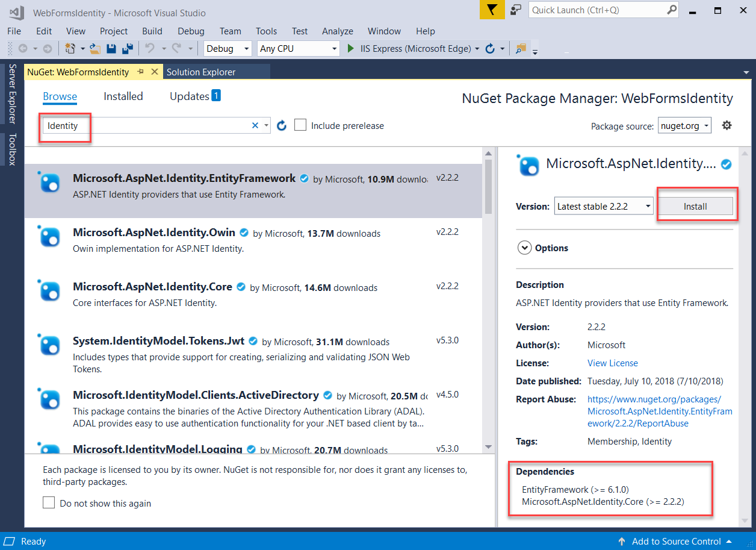Check the Do not show this again box
Image resolution: width=756 pixels, height=550 pixels.
click(49, 502)
